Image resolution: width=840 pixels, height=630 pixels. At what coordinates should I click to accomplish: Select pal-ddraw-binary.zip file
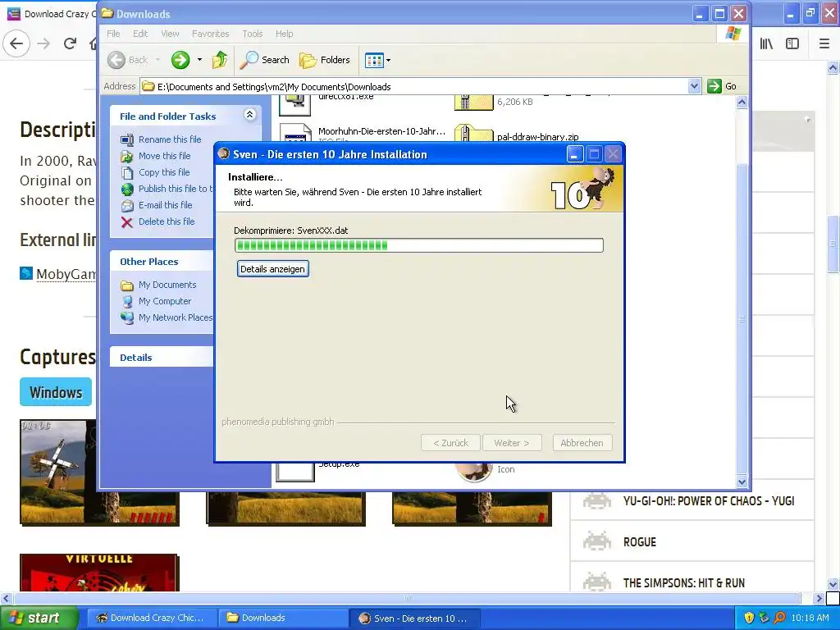(537, 137)
